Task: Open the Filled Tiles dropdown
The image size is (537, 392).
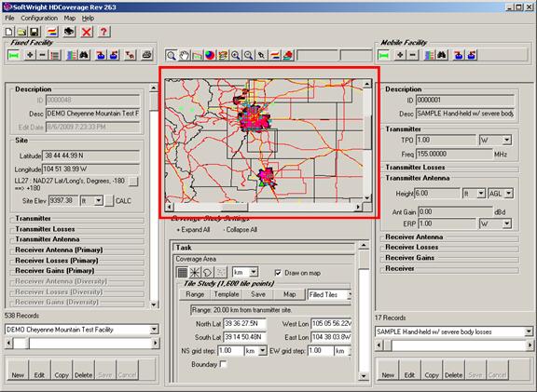Action: pos(350,294)
